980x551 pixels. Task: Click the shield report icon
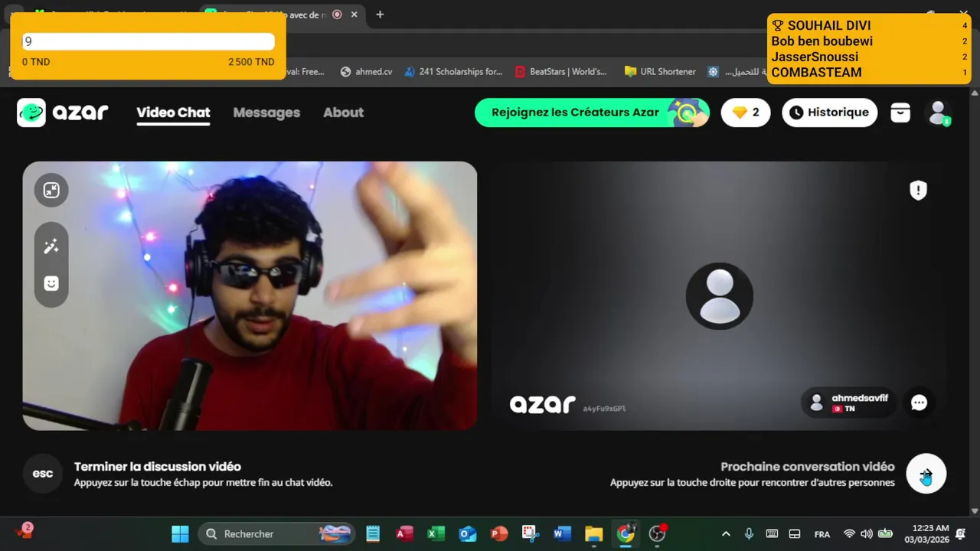(x=918, y=190)
